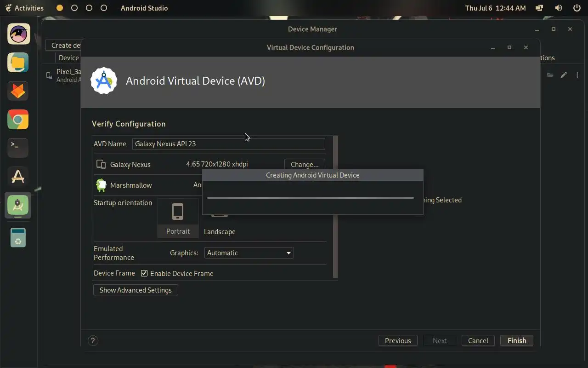This screenshot has width=588, height=368.
Task: Open the power menu in top bar
Action: pyautogui.click(x=577, y=8)
